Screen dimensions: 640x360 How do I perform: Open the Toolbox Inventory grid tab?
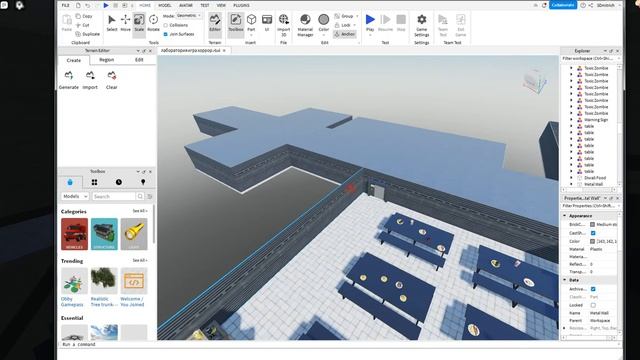pyautogui.click(x=94, y=182)
